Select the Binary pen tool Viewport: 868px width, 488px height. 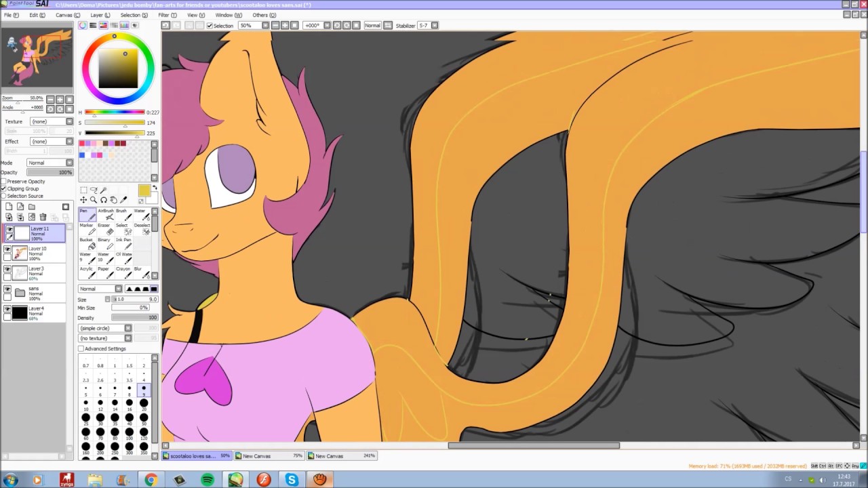click(105, 244)
